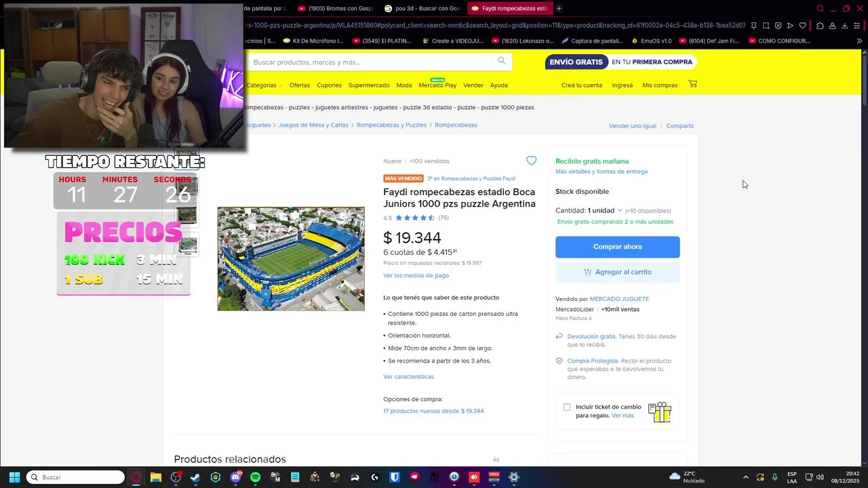Open Opera GX from the taskbar
This screenshot has width=868, height=488.
[x=136, y=477]
